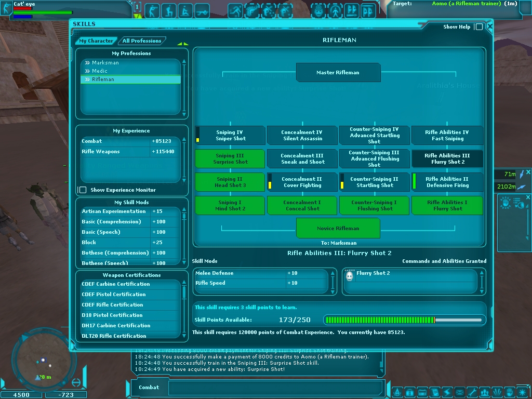The image size is (532, 399).
Task: Enable Show Experience Monitor checkbox
Action: pos(83,190)
